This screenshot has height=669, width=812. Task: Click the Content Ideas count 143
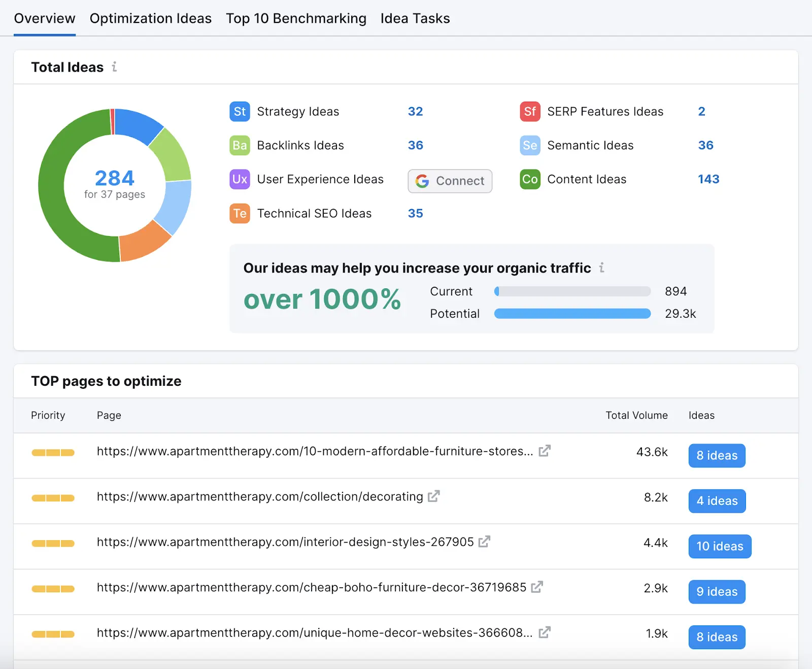tap(708, 179)
